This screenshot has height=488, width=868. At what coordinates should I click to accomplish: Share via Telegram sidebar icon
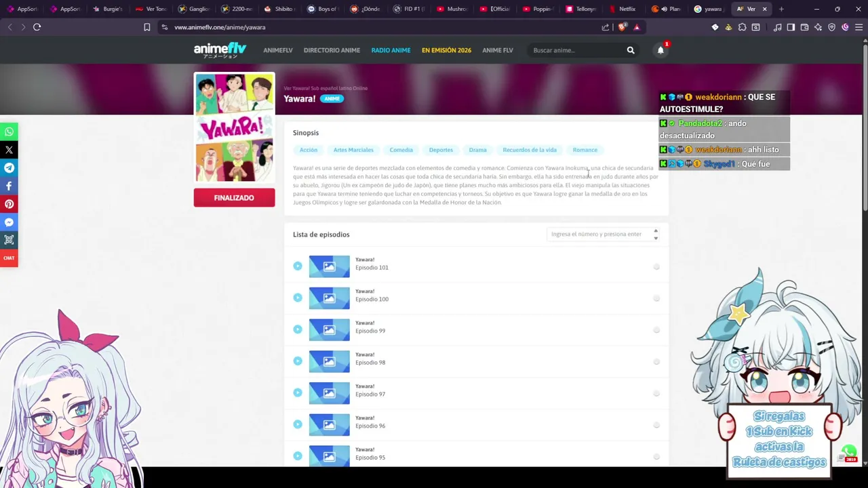coord(9,168)
